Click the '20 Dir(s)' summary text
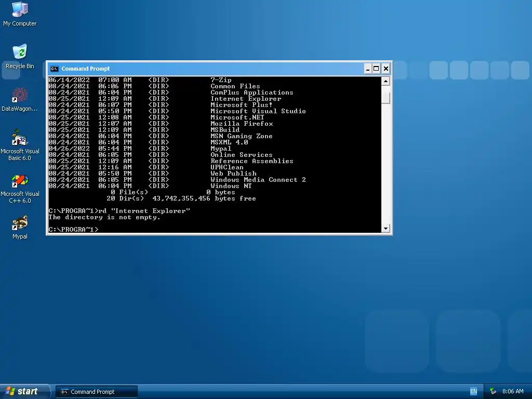 [125, 198]
